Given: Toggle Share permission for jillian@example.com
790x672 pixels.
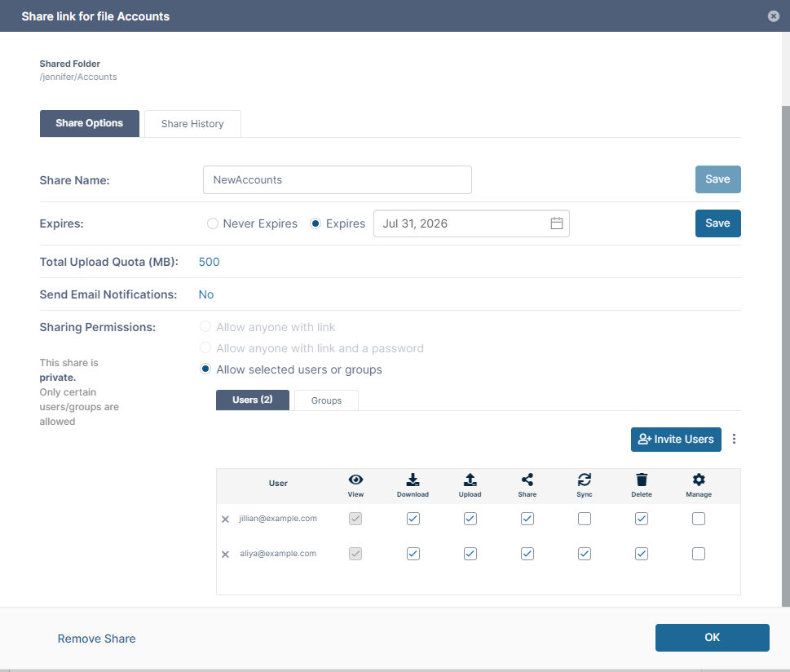Looking at the screenshot, I should coord(527,519).
